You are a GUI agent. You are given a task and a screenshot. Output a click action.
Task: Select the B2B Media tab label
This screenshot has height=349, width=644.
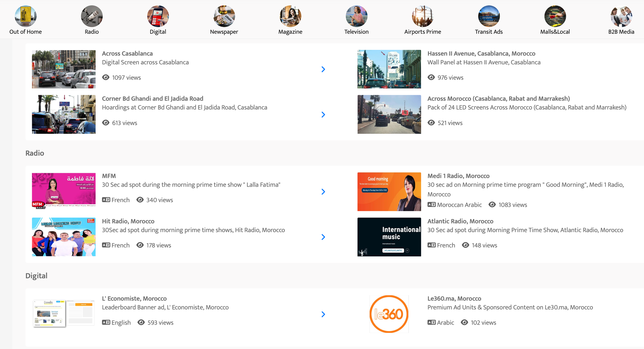621,32
